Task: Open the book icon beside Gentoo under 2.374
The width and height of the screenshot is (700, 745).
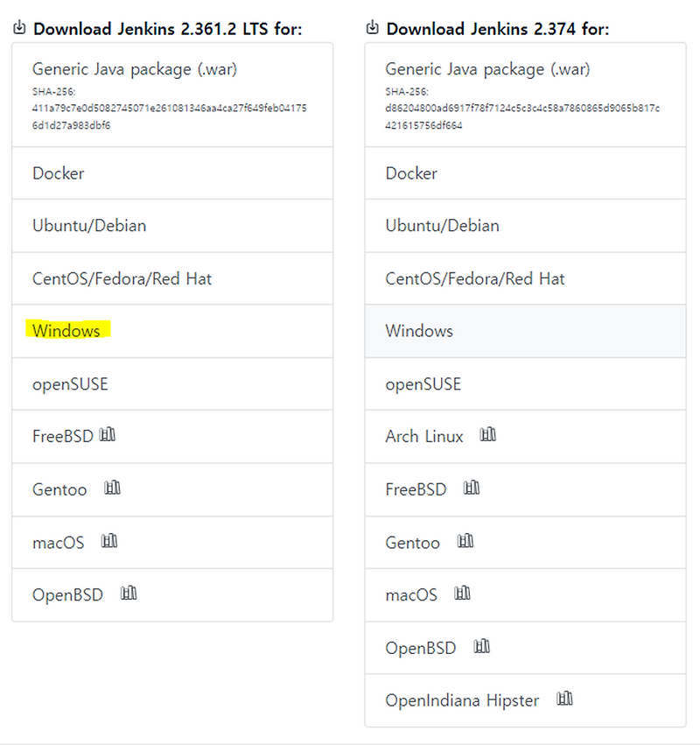Action: click(x=466, y=541)
